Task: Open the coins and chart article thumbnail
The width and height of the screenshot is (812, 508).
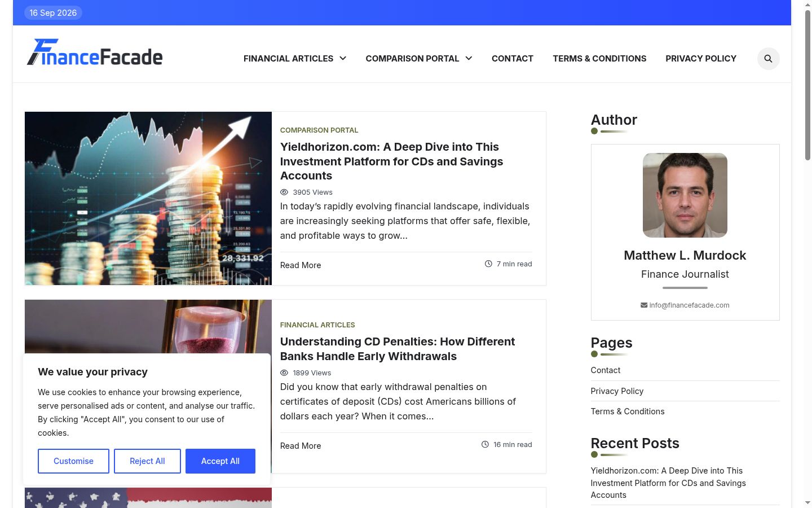Action: pyautogui.click(x=148, y=198)
